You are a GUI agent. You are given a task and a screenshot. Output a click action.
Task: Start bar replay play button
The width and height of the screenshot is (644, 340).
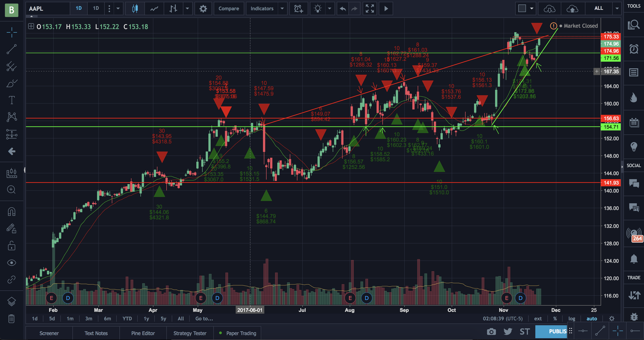[x=386, y=9]
